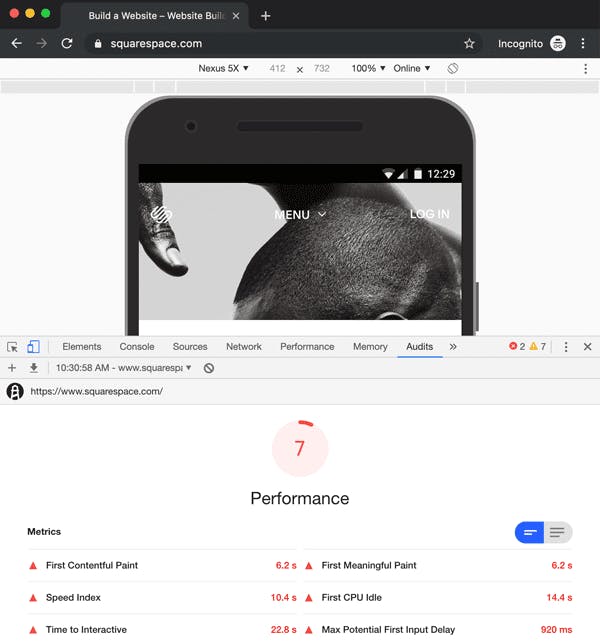The width and height of the screenshot is (600, 642).
Task: Click the performance score gauge showing 7
Action: click(x=299, y=449)
